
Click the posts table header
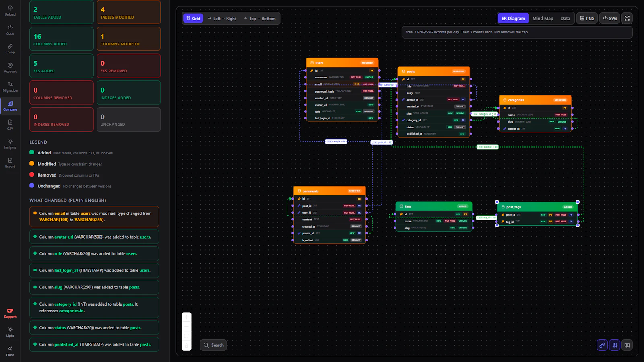433,72
